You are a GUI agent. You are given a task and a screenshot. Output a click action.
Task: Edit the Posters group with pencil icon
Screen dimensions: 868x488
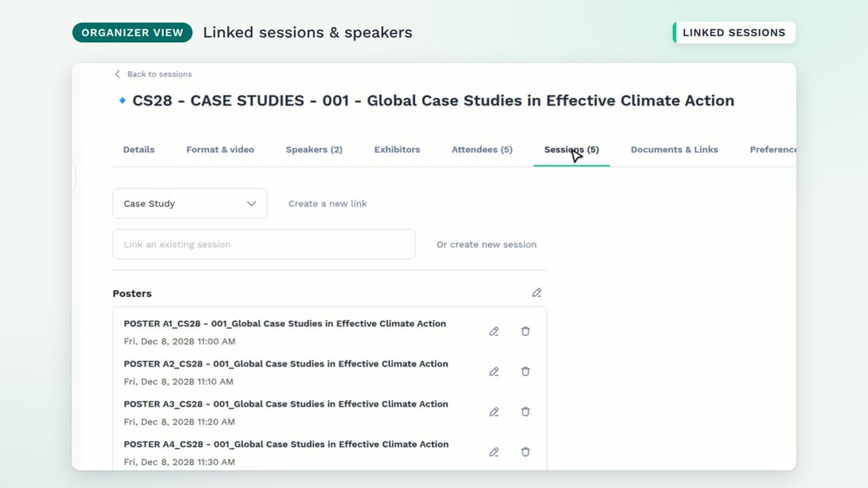click(x=536, y=293)
